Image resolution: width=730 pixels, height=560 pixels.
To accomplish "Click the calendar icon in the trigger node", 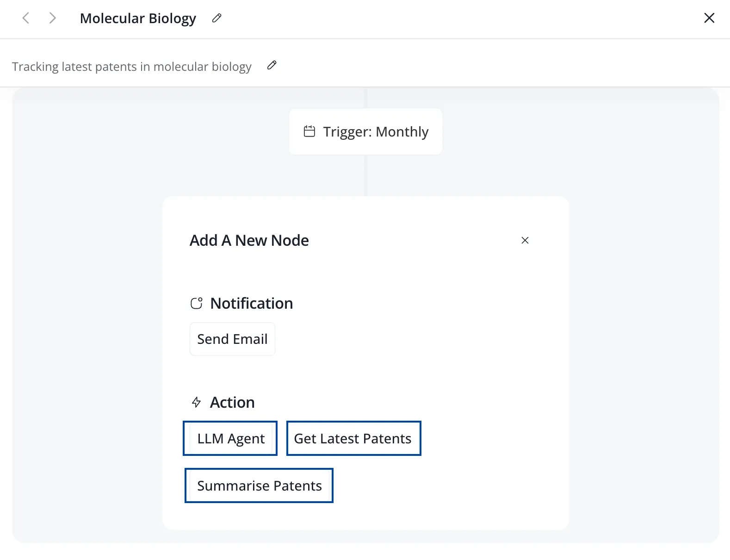I will [x=309, y=131].
